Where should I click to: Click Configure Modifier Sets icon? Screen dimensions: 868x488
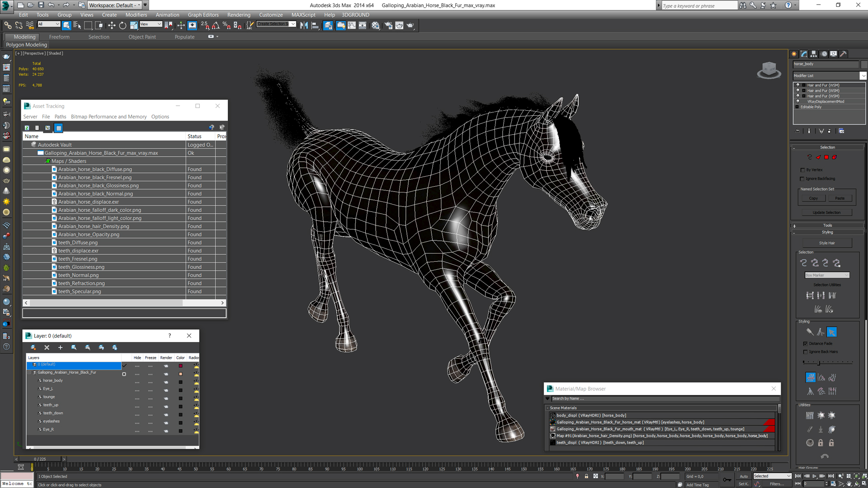pos(841,131)
